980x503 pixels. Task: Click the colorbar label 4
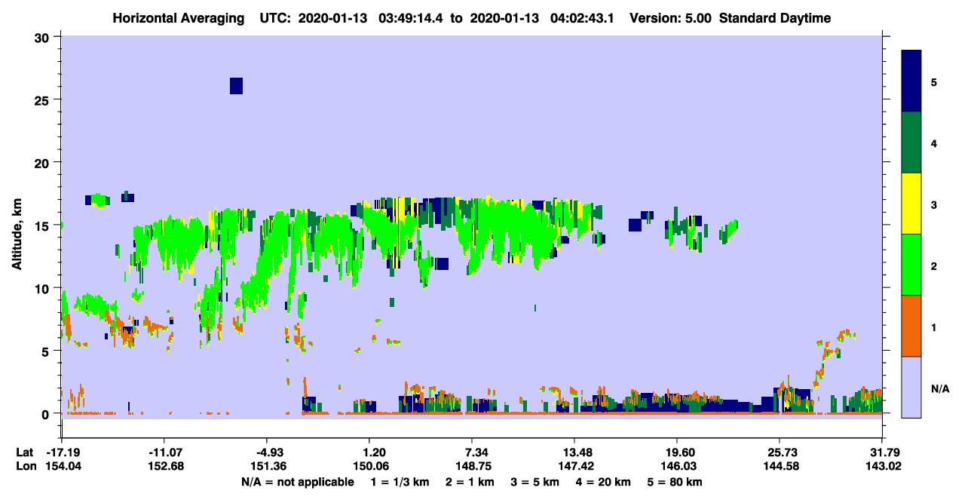click(934, 143)
